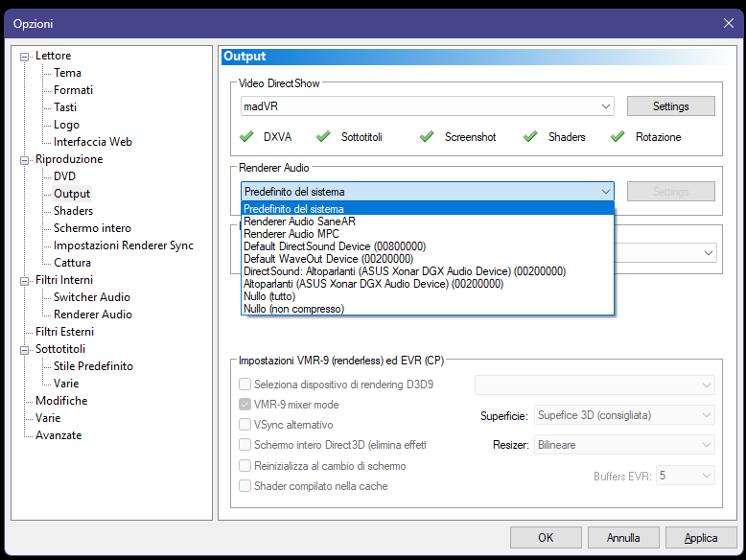Open the D3D9 rendering device dropdown
Image resolution: width=746 pixels, height=560 pixels.
[x=594, y=385]
